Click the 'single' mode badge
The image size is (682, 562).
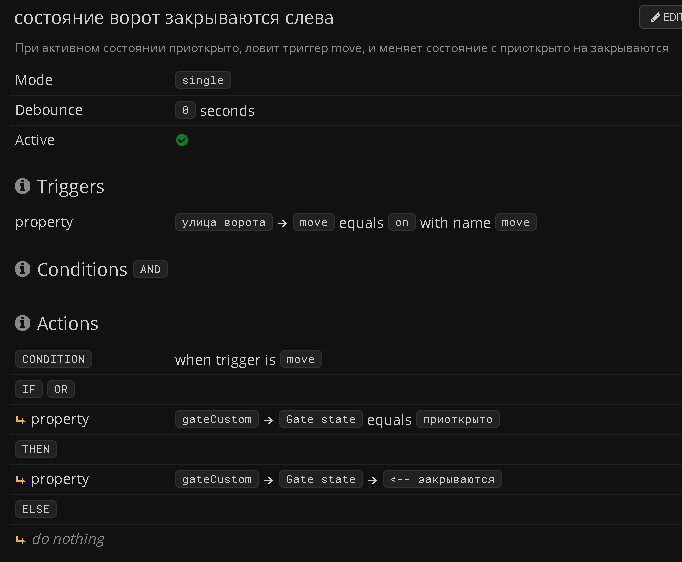point(203,80)
